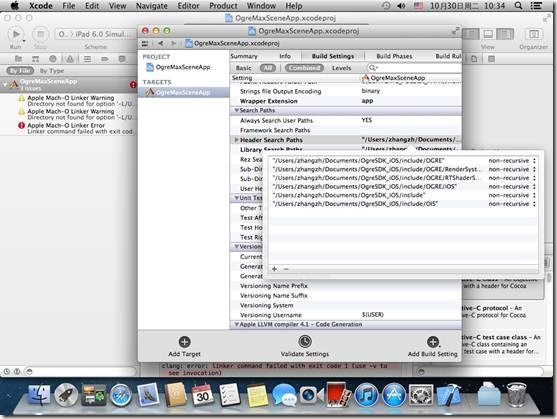The width and height of the screenshot is (557, 419).
Task: Go back using the jump bar arrow
Action: tap(161, 43)
